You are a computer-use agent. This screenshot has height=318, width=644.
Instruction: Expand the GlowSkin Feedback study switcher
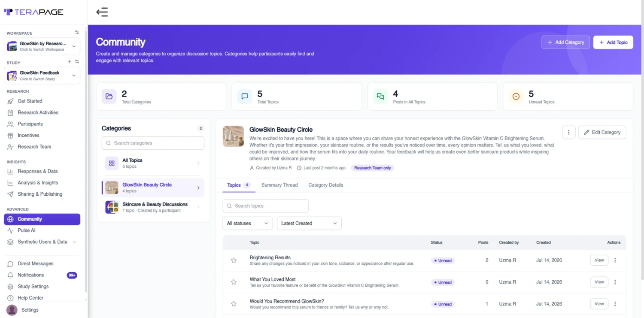42,76
